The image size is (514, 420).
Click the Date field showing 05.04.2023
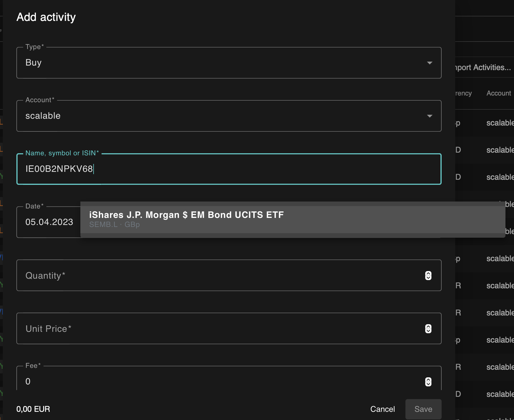pos(49,222)
